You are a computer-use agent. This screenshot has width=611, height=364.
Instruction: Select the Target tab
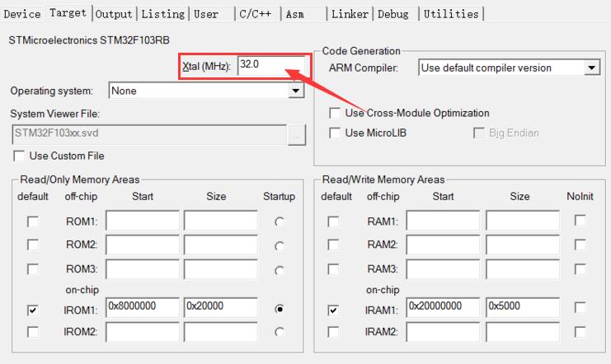(x=68, y=13)
